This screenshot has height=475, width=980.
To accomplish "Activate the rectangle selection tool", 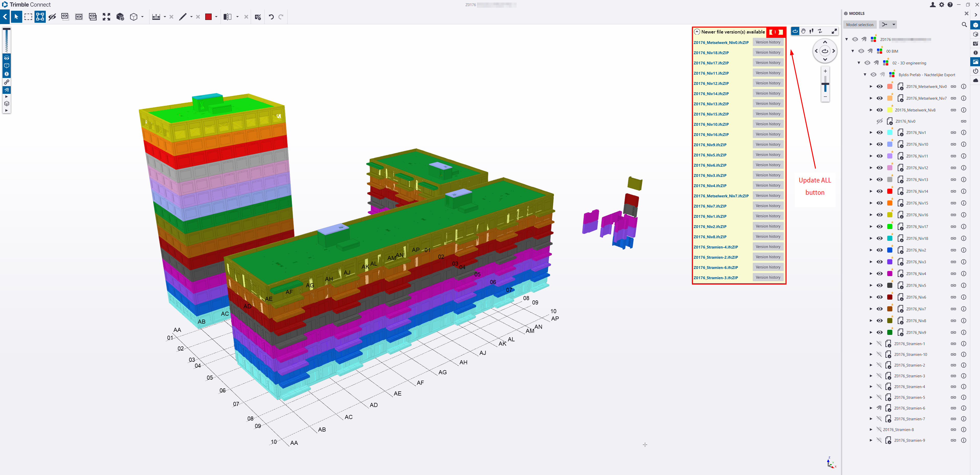I will 28,17.
